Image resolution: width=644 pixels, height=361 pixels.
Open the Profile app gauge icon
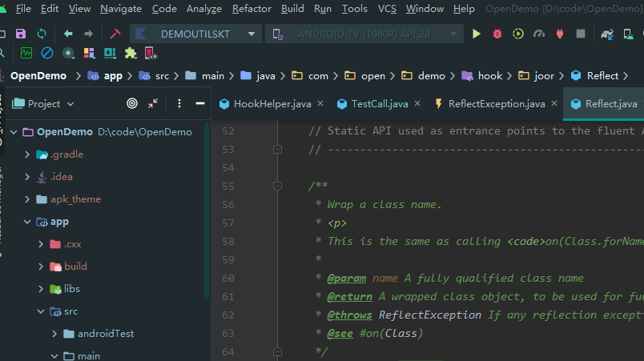tap(539, 34)
